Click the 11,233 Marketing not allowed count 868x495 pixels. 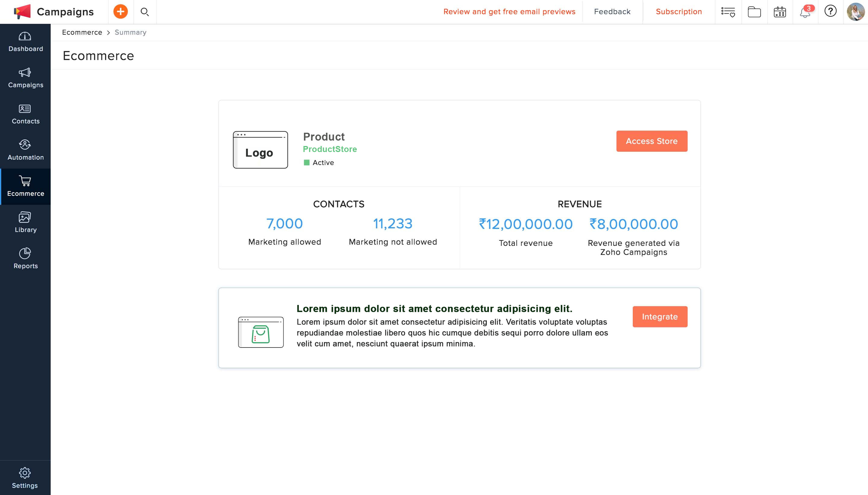tap(393, 224)
